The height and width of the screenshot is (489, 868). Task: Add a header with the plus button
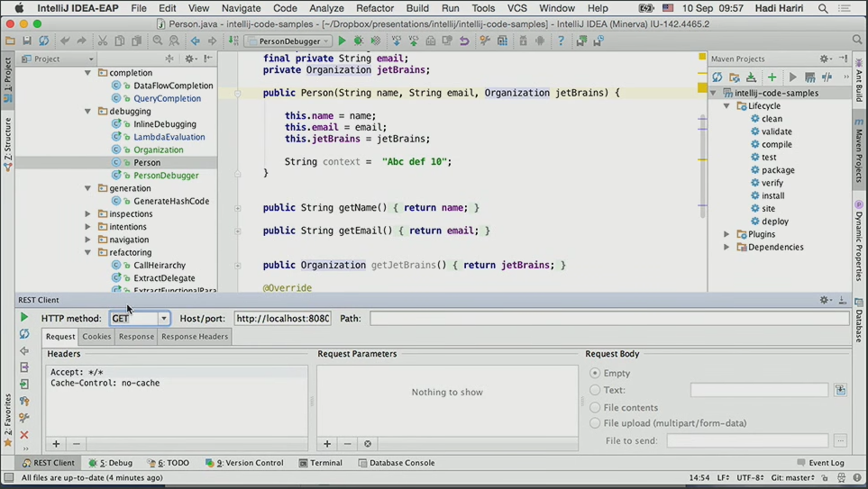56,444
